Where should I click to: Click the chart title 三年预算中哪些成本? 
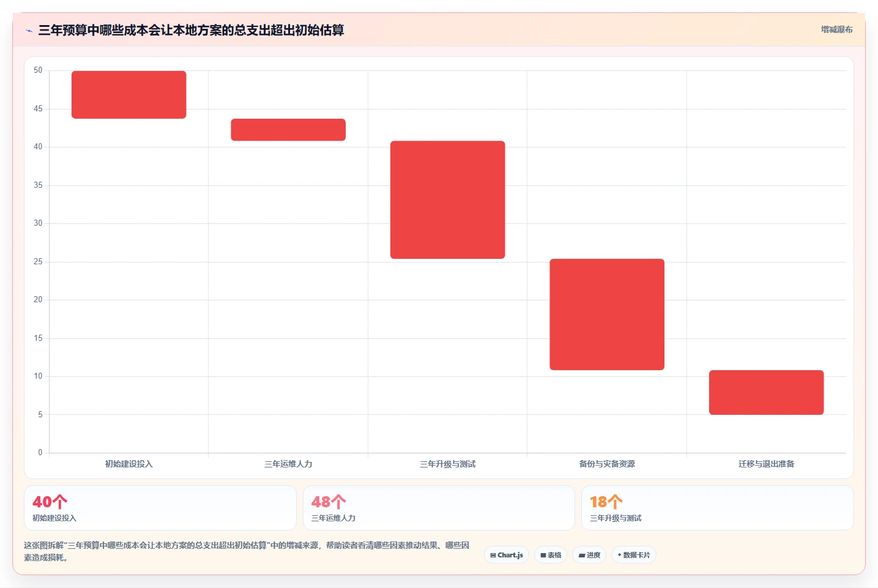191,30
